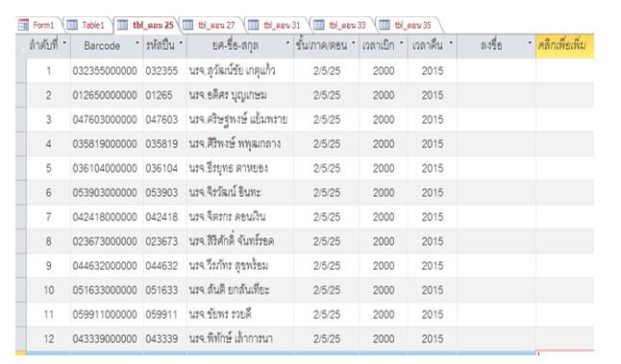Click the table icon on tbl_ตอน 33 tab

pos(319,25)
